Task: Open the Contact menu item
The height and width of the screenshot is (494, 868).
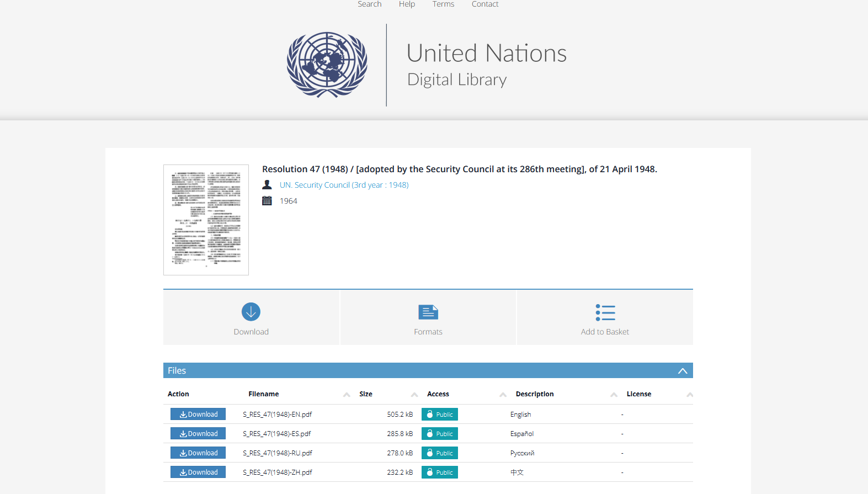Action: coord(485,4)
